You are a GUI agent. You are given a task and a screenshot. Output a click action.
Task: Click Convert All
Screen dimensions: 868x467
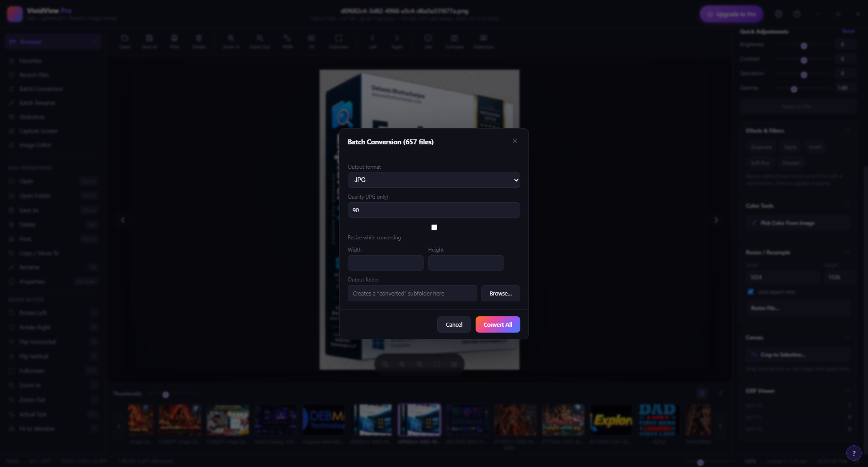(x=498, y=324)
